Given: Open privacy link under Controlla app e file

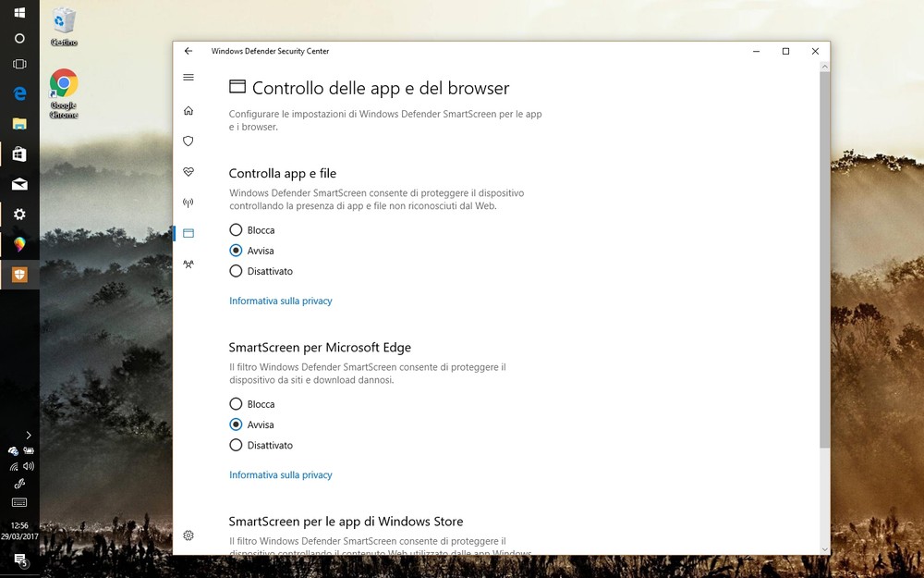Looking at the screenshot, I should coord(281,301).
